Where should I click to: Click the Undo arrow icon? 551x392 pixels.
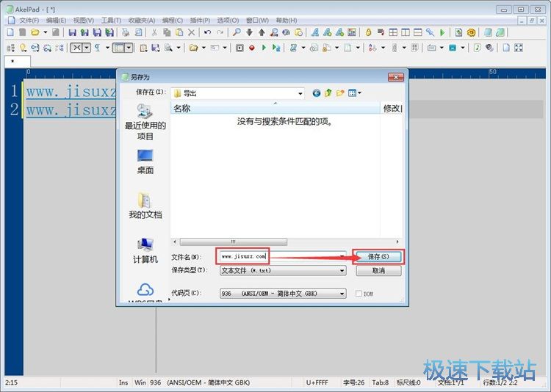pos(207,32)
